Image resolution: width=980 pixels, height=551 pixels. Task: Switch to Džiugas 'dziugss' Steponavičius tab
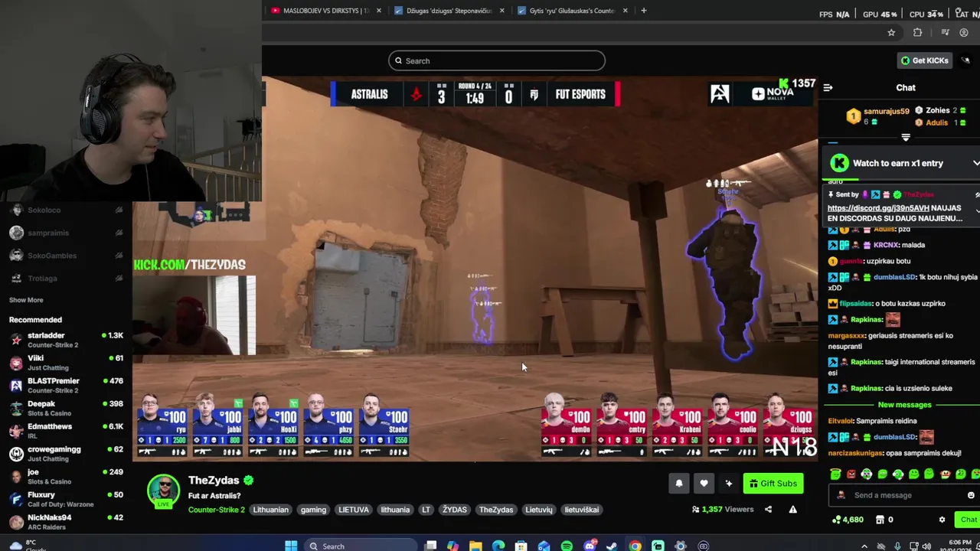pos(449,11)
